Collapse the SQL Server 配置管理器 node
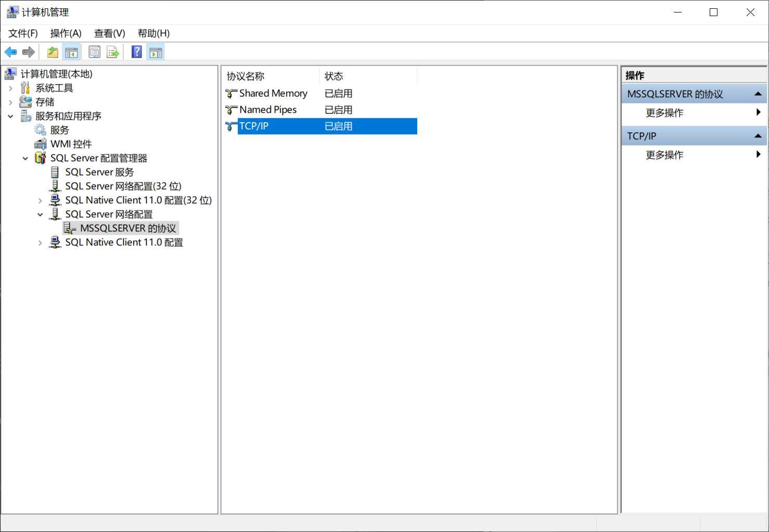 (25, 159)
